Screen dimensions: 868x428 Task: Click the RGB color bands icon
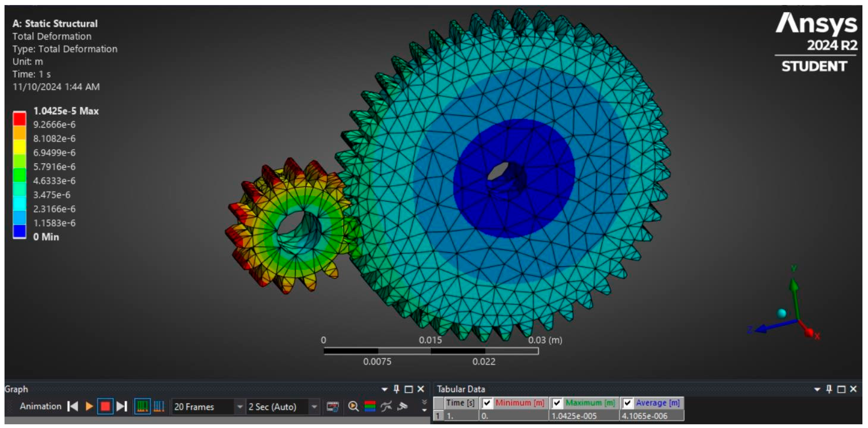[370, 406]
